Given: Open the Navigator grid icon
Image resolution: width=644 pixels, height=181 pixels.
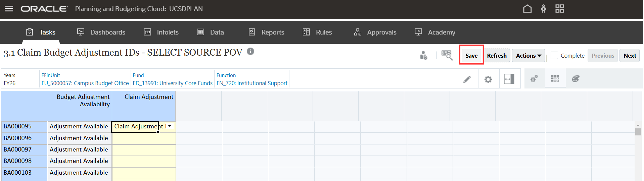Looking at the screenshot, I should (560, 9).
